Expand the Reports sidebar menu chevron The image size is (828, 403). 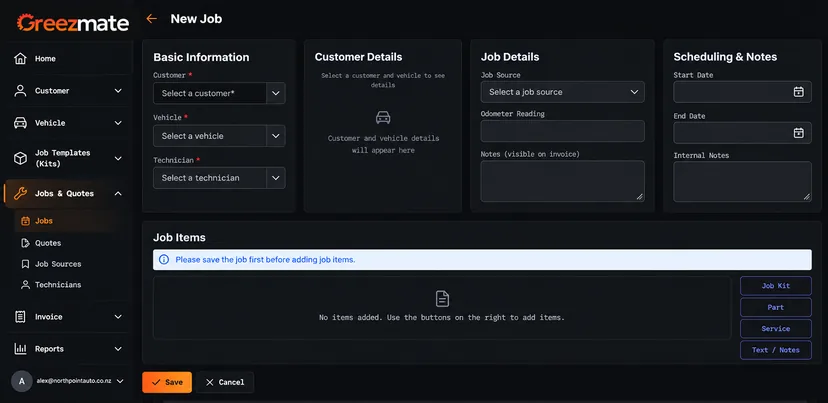click(118, 349)
